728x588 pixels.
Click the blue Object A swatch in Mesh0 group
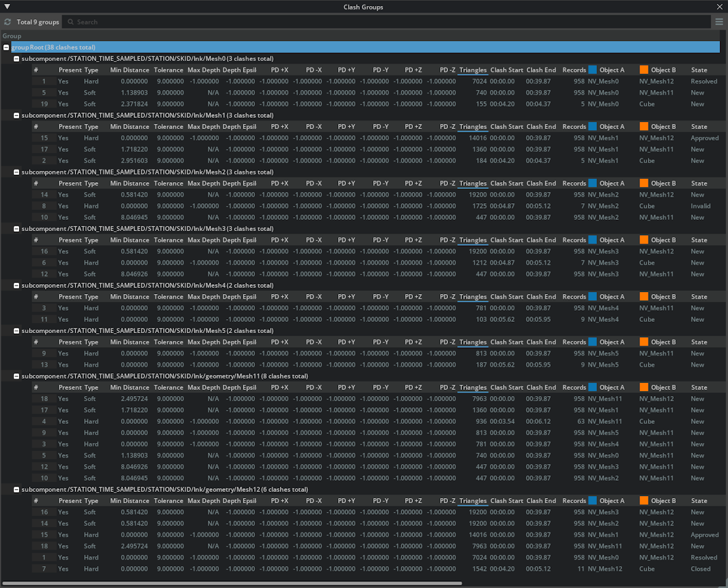point(592,70)
